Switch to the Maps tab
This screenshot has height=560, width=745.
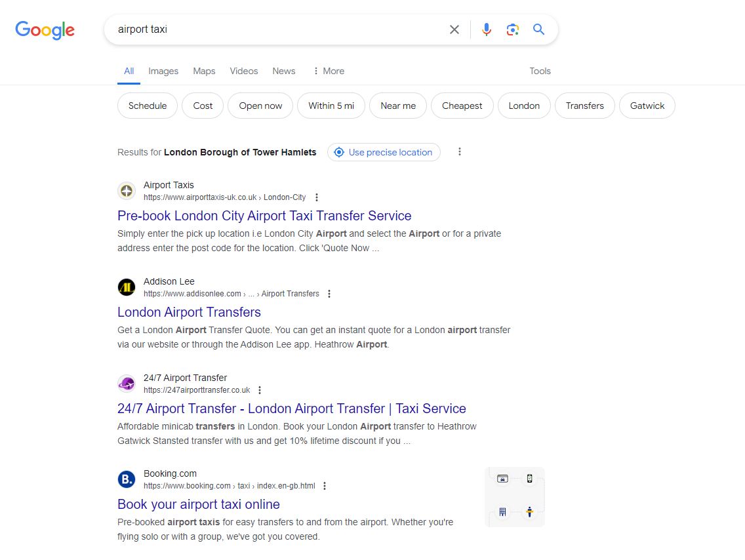point(205,71)
